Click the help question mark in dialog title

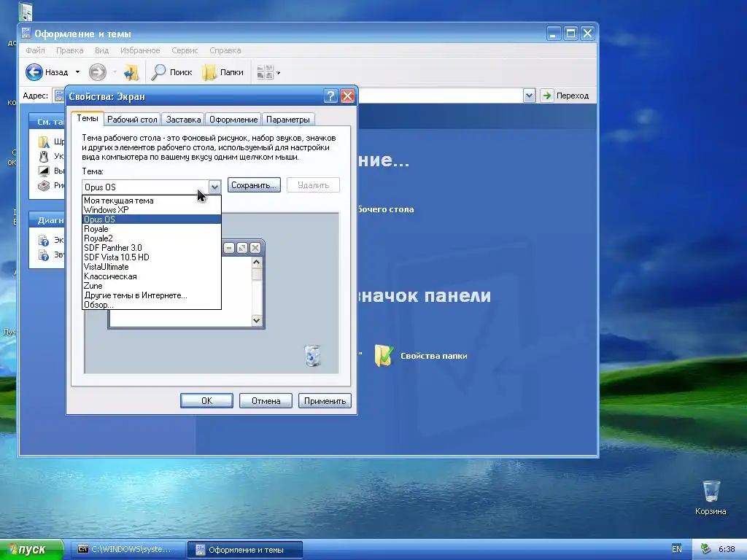point(330,96)
